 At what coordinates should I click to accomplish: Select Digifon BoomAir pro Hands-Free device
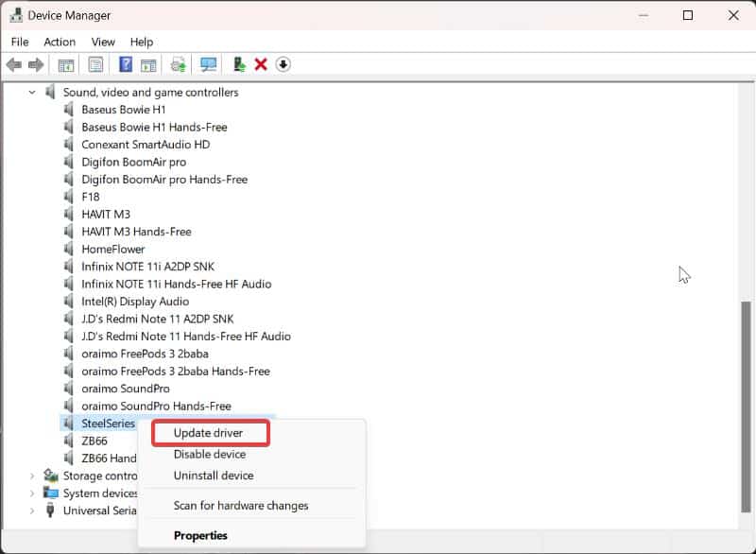[164, 180]
